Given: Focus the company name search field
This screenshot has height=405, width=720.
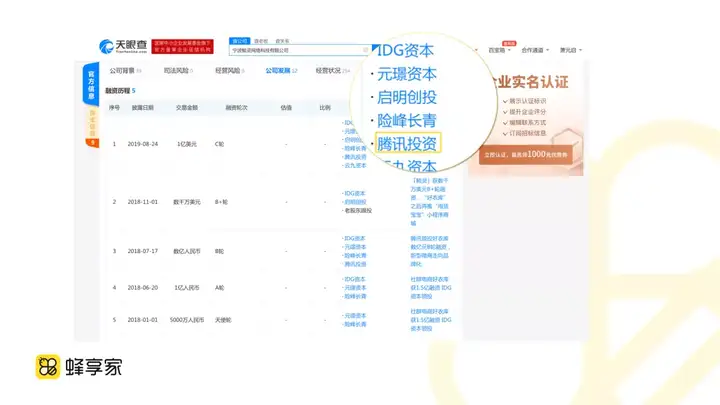Looking at the screenshot, I should pyautogui.click(x=298, y=50).
